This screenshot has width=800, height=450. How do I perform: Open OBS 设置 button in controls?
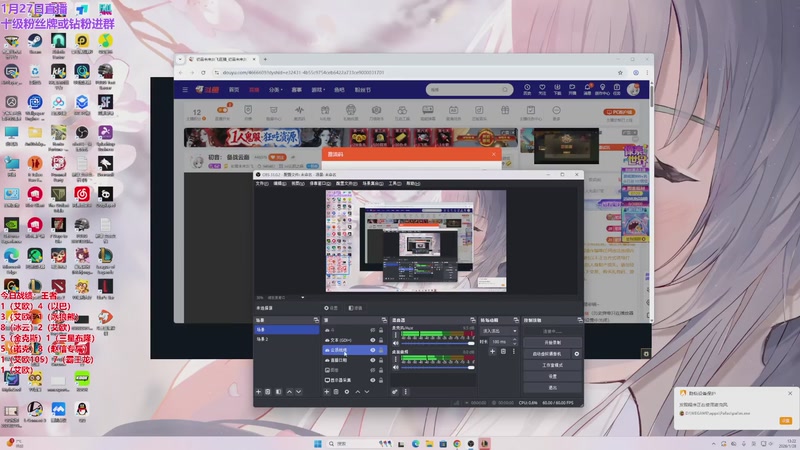553,377
